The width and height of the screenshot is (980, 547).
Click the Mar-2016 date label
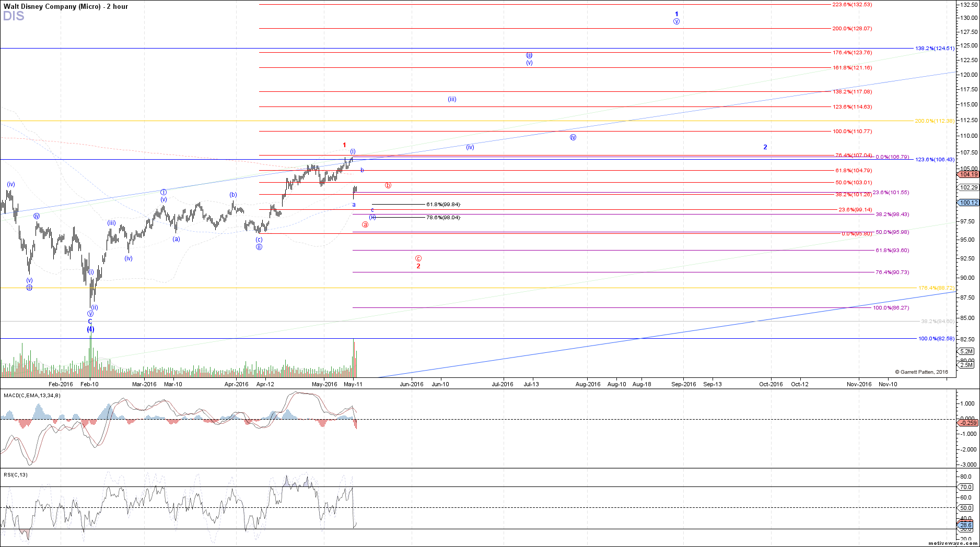point(144,385)
